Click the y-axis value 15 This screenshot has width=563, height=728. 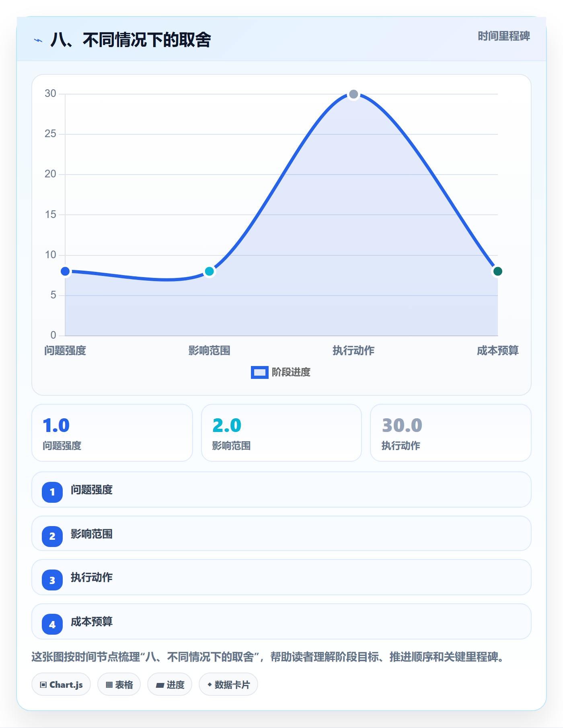click(x=50, y=214)
